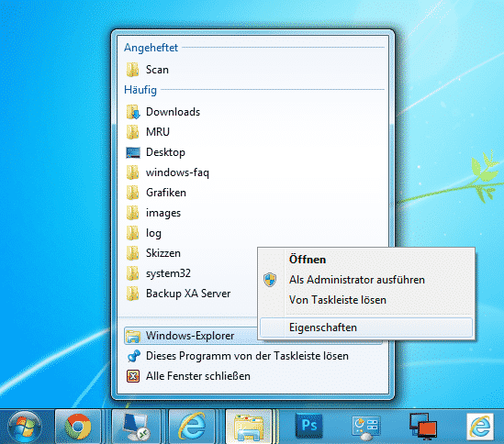Click the red close-all-windows icon
Viewport: 504px width, 444px height.
pyautogui.click(x=133, y=376)
